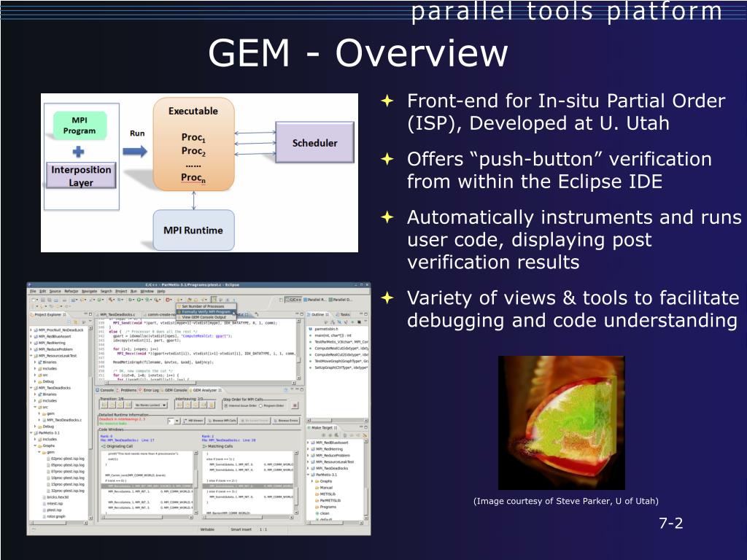Click the New file toolbar icon

click(x=34, y=300)
